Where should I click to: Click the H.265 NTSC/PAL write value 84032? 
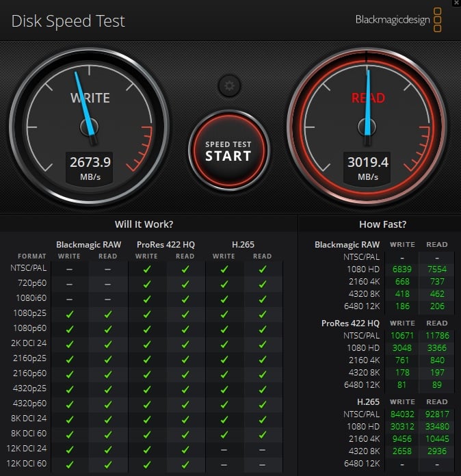(x=402, y=414)
